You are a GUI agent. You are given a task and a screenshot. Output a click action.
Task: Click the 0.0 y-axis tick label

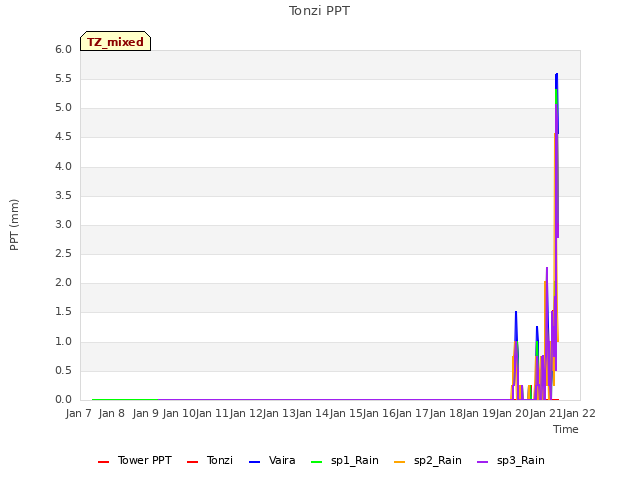[63, 400]
